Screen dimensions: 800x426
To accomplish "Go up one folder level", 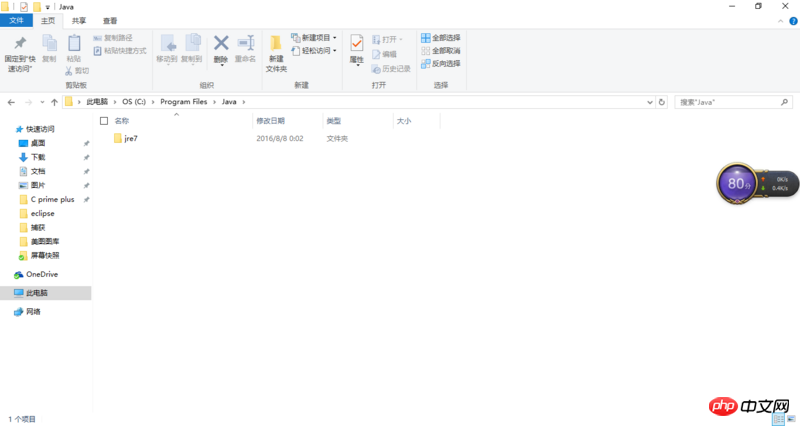I will tap(54, 102).
